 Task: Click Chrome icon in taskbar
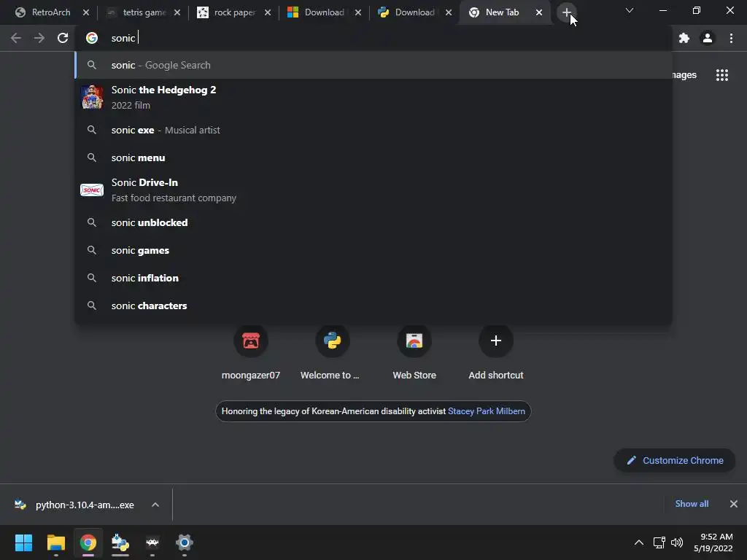[88, 542]
